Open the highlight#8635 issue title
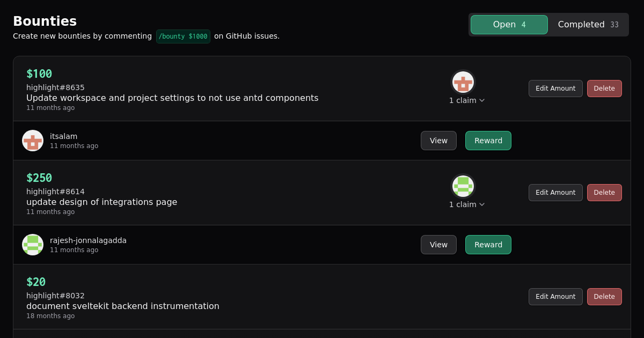 [x=172, y=98]
